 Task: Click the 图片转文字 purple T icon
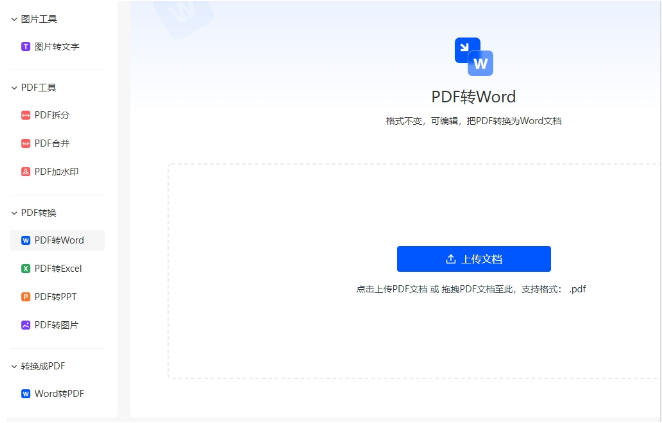(26, 46)
